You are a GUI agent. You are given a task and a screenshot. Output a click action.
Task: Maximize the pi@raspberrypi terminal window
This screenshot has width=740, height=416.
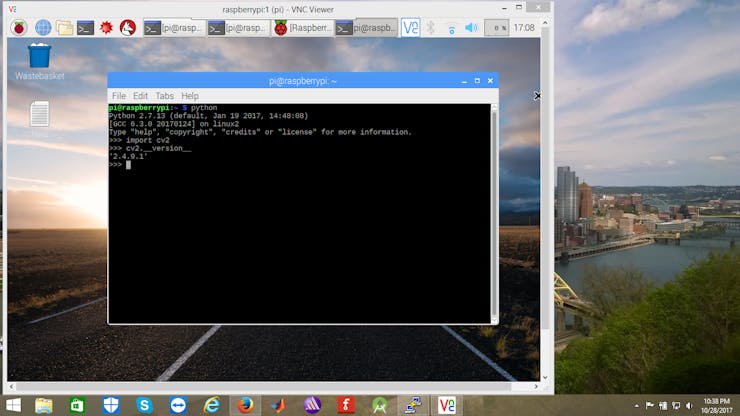coord(477,81)
